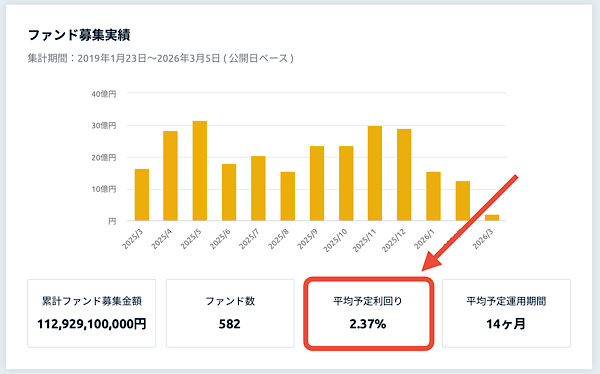
Task: Click the 2025/11 bar
Action: coord(375,173)
